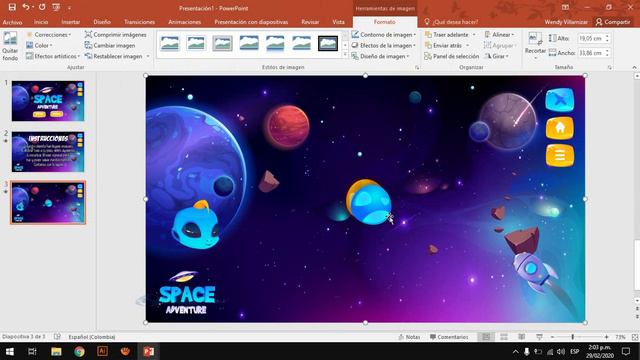The height and width of the screenshot is (360, 640).
Task: Expand the picture styles gallery
Action: point(345,54)
